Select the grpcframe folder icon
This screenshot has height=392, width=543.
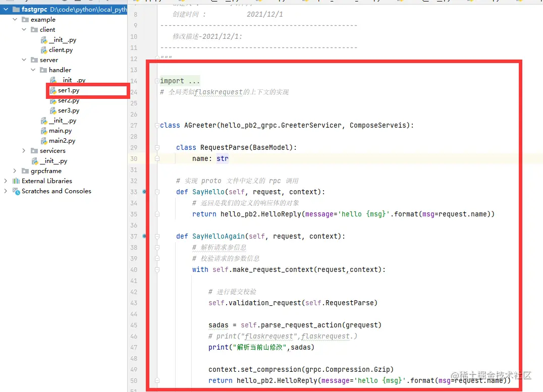25,171
